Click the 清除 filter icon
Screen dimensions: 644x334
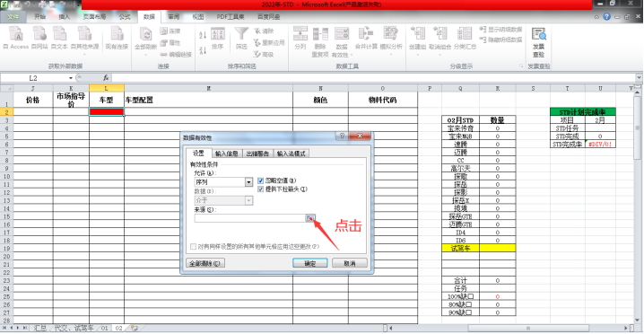(x=257, y=31)
